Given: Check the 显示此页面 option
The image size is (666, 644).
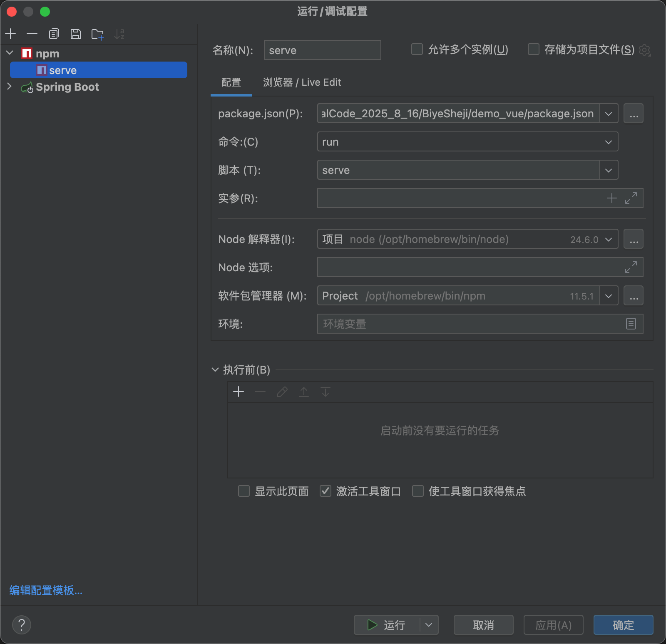Looking at the screenshot, I should click(244, 491).
